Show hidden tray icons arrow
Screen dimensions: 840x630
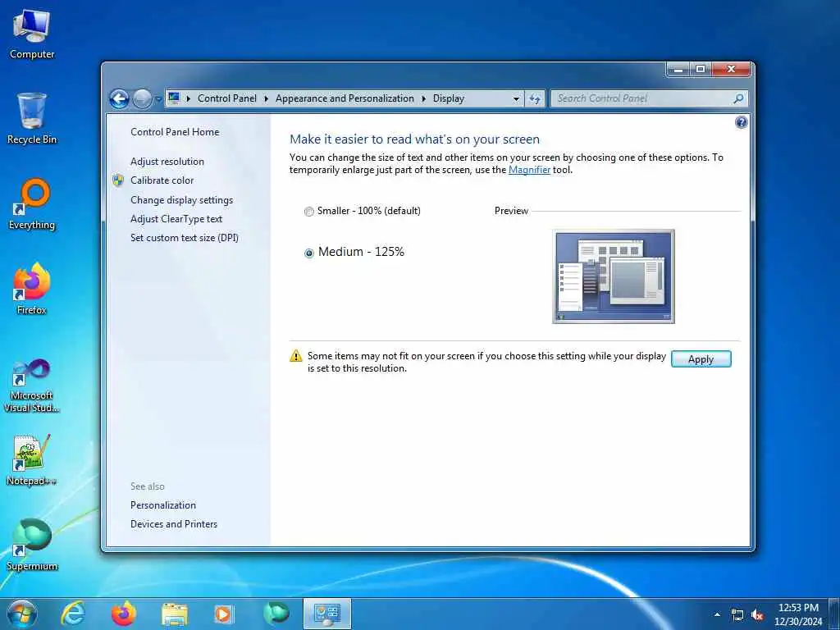717,614
